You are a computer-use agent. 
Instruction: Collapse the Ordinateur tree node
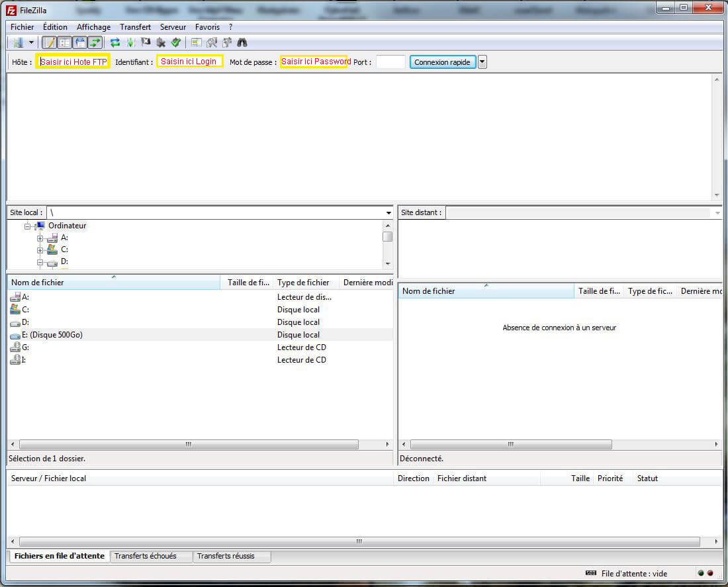[27, 226]
